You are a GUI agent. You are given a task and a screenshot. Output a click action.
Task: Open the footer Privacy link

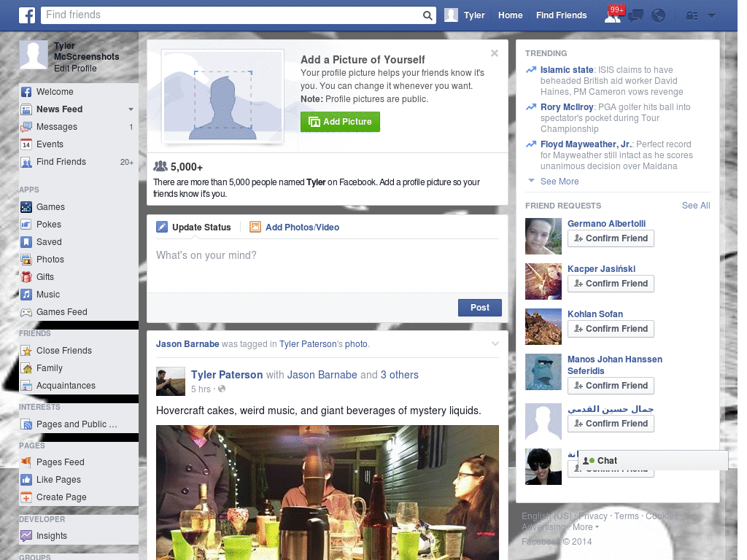592,516
